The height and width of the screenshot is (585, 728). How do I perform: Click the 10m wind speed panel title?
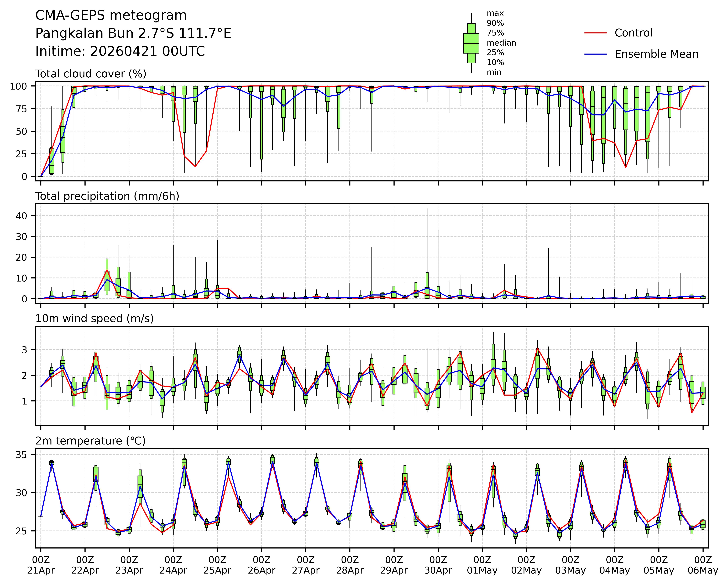click(x=95, y=318)
